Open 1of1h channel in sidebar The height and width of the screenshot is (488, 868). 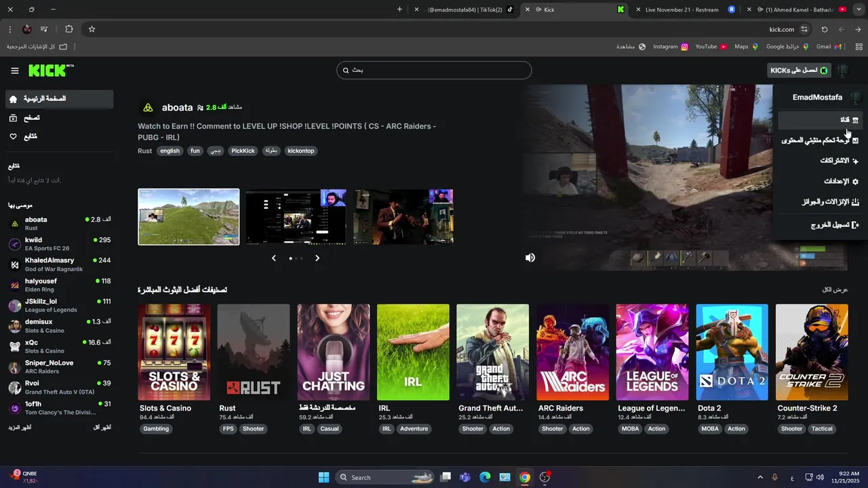point(60,407)
